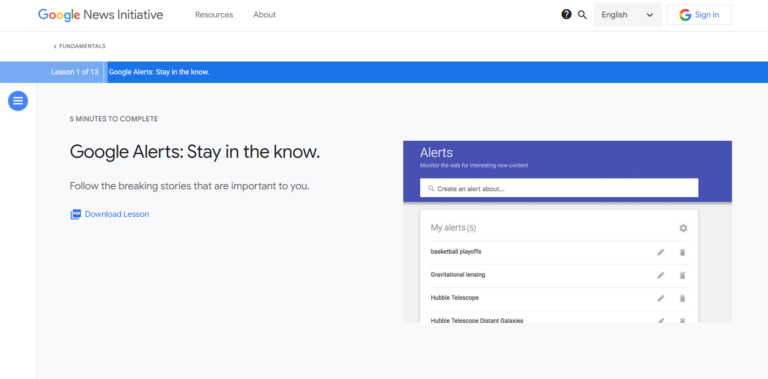Delete the basketball playoffs alert

(x=682, y=252)
